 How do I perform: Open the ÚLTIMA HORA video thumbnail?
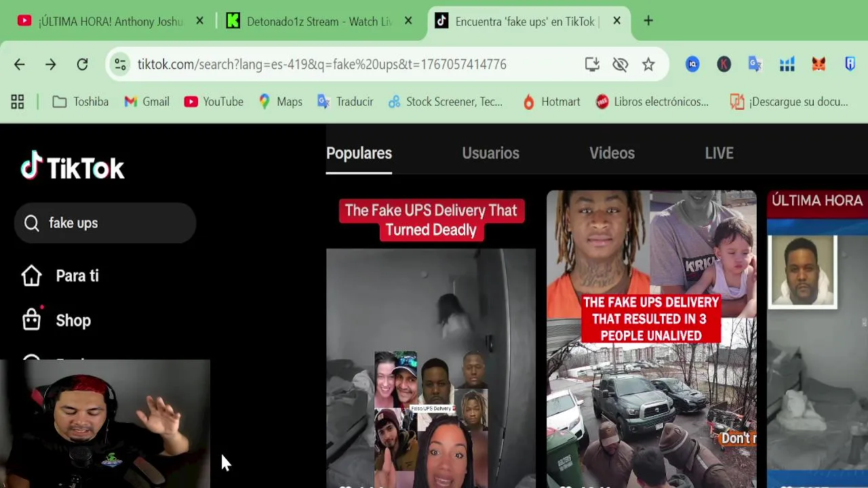click(817, 339)
